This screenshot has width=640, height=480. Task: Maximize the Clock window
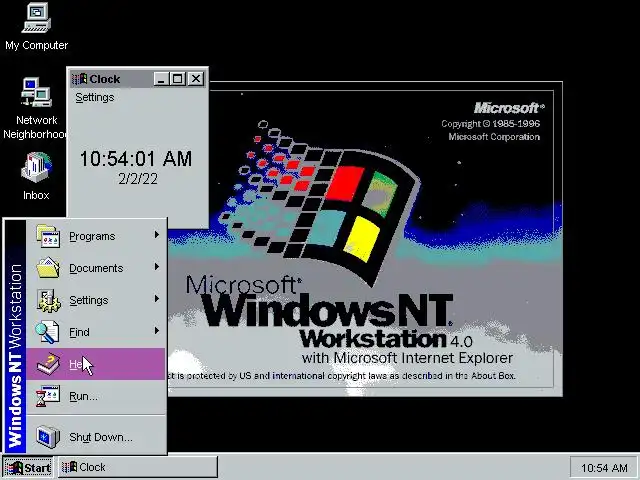pos(178,79)
